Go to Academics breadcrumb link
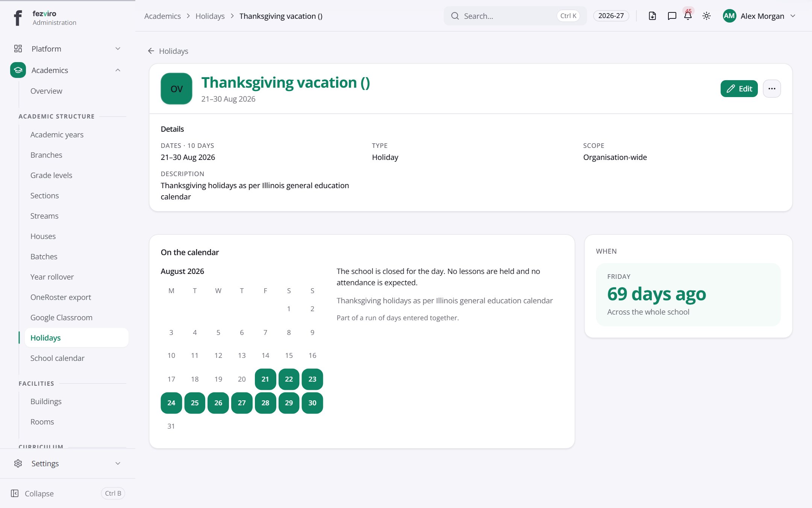Screen dimensions: 812x508 [x=162, y=16]
